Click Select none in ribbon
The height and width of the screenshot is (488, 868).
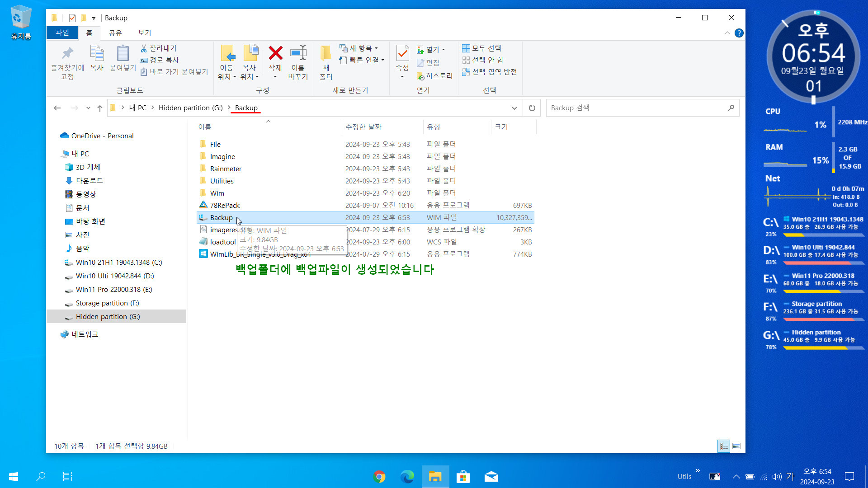tap(483, 60)
